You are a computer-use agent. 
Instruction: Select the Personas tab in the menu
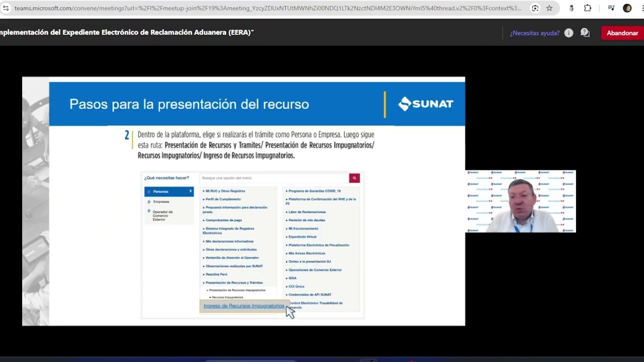169,192
